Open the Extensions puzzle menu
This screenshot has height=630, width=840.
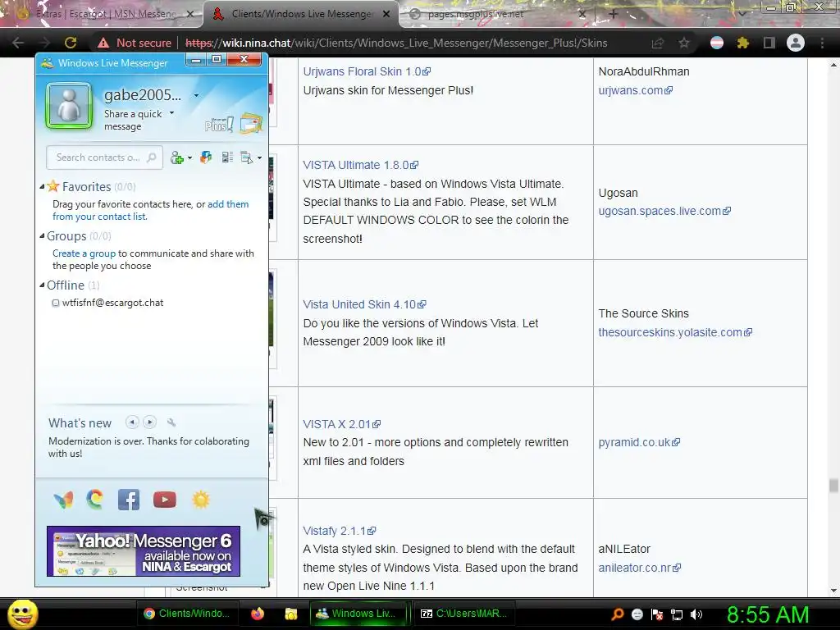coord(742,43)
